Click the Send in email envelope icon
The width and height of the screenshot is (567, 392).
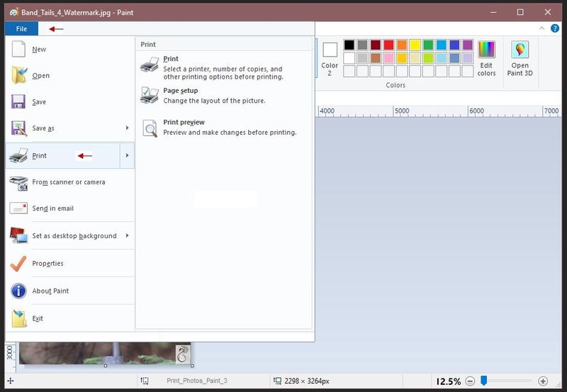[x=18, y=208]
